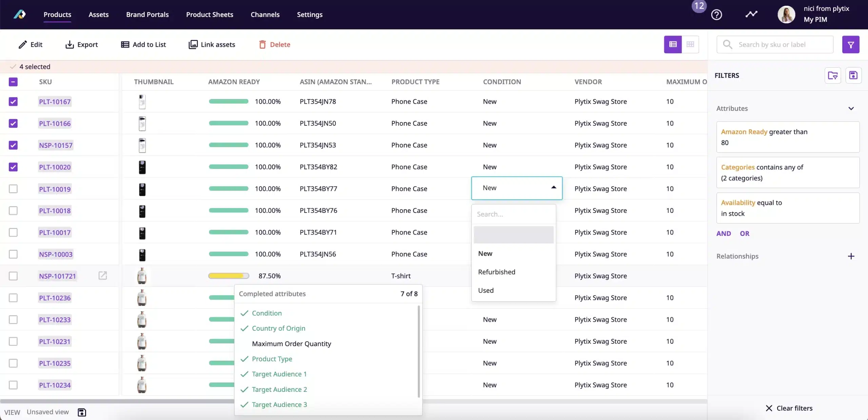The width and height of the screenshot is (868, 420).
Task: Open the Amazon Ready greater than 80 filter
Action: tap(788, 137)
